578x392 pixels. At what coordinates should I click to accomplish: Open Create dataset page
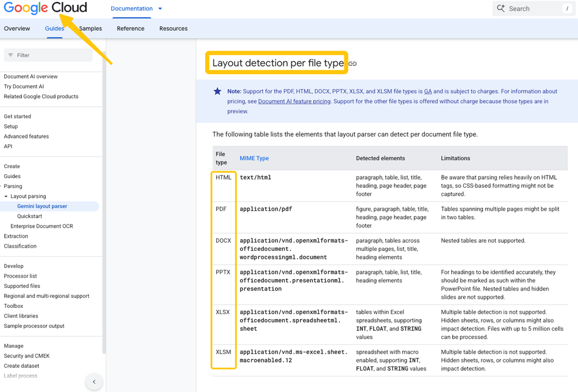tap(22, 366)
